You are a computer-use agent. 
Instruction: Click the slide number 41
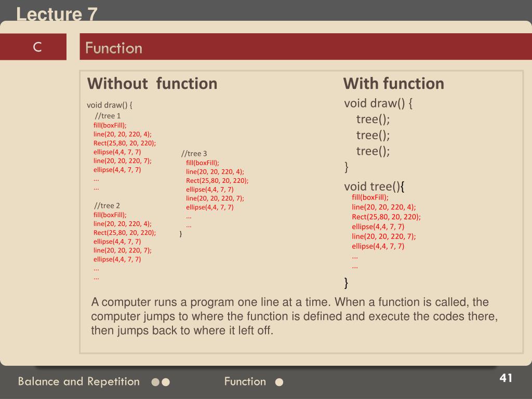(x=506, y=378)
